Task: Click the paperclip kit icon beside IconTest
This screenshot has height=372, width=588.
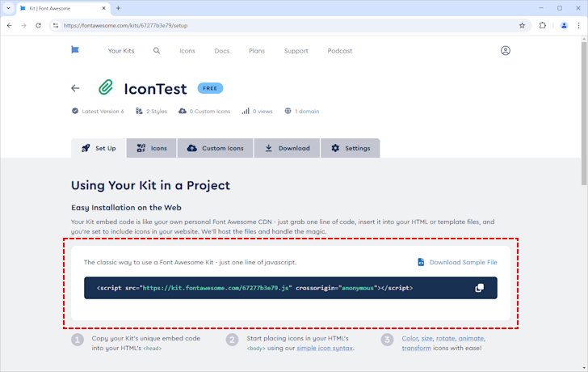Action: coord(105,88)
